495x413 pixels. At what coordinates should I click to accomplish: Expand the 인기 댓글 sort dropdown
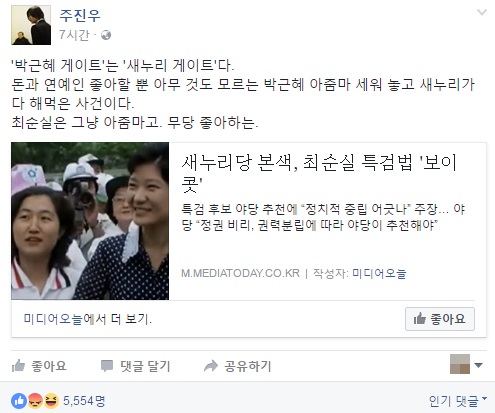[x=458, y=401]
